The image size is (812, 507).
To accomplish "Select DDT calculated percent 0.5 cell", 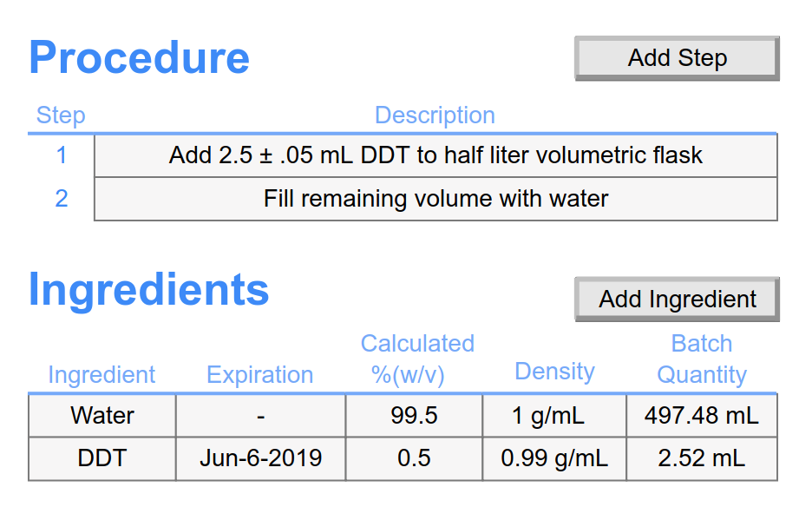I will [x=414, y=458].
